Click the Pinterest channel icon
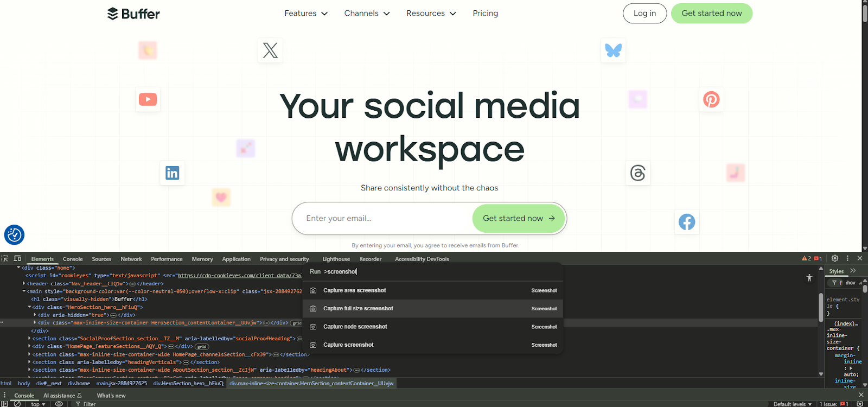This screenshot has height=407, width=868. point(711,100)
